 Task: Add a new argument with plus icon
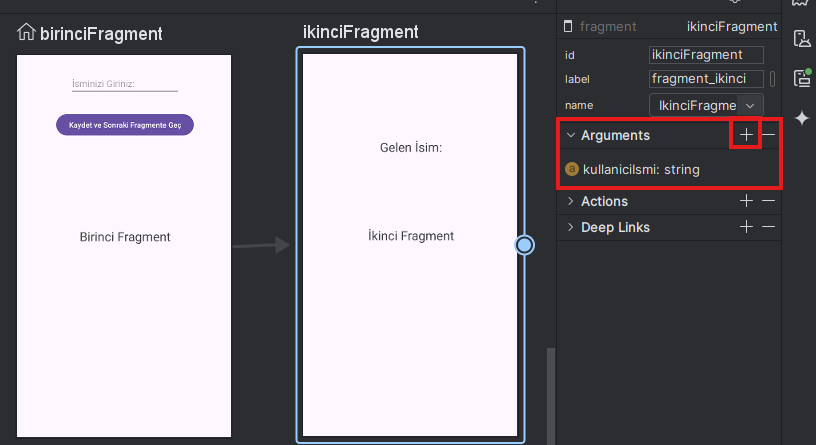(746, 135)
